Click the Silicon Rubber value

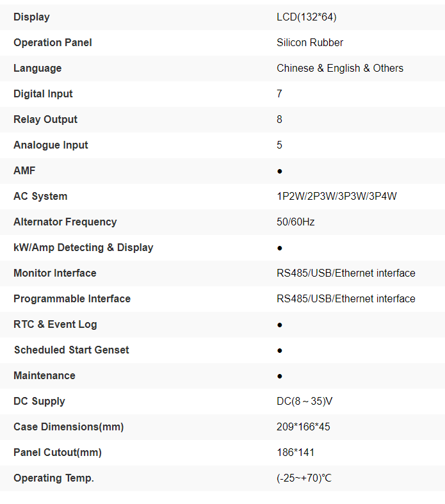point(310,43)
